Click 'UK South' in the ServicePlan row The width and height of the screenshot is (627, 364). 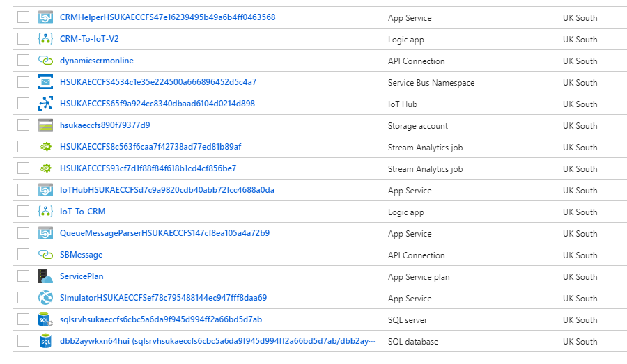click(580, 277)
